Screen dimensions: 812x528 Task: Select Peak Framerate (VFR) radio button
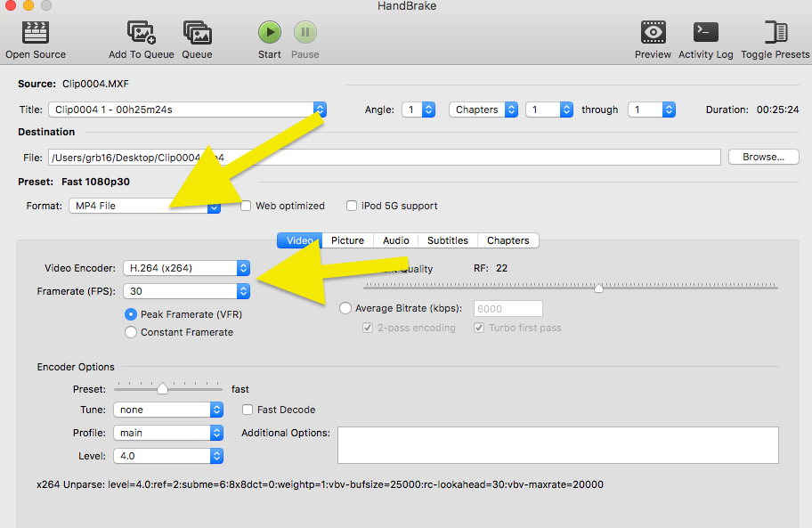tap(131, 314)
